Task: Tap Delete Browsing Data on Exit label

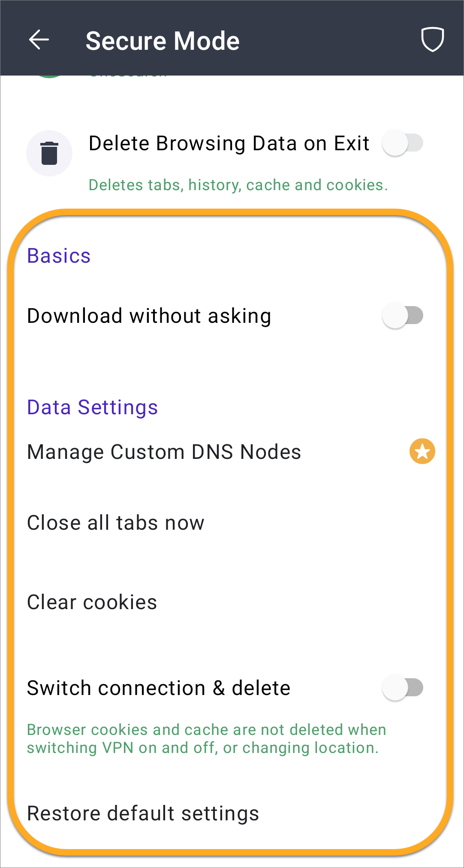Action: click(x=229, y=143)
